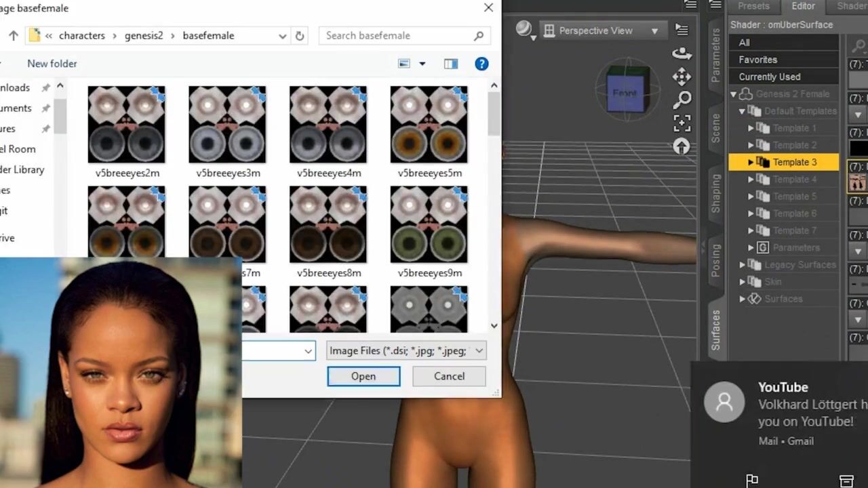Switch to the Editor tab
The width and height of the screenshot is (868, 488).
click(803, 6)
